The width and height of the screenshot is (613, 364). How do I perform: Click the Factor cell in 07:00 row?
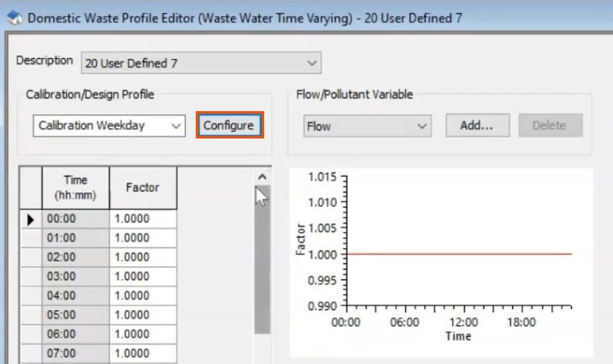click(x=143, y=353)
